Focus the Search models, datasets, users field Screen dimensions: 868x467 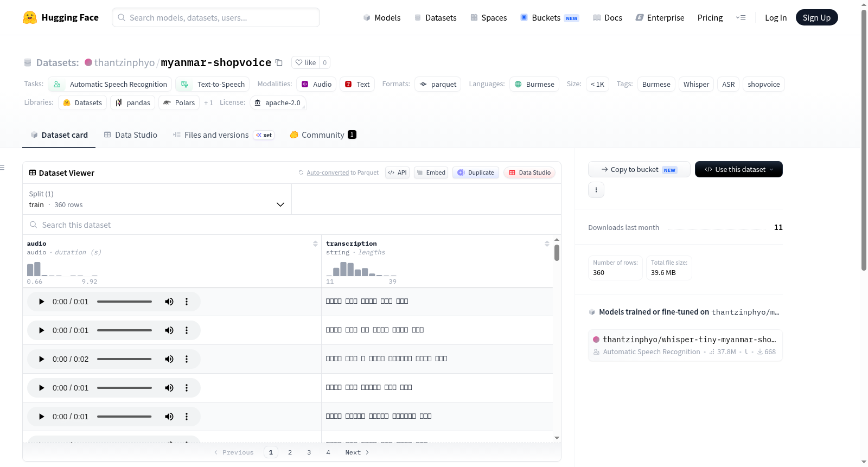click(x=216, y=17)
